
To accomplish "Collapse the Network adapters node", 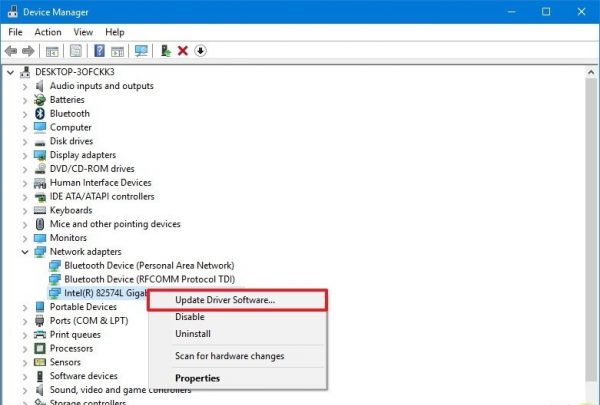I will click(26, 252).
